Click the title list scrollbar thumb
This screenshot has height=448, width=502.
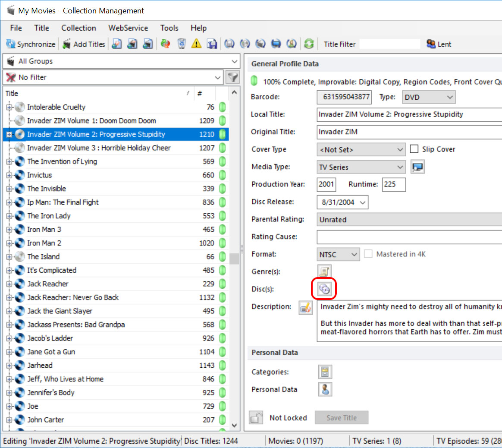234,258
